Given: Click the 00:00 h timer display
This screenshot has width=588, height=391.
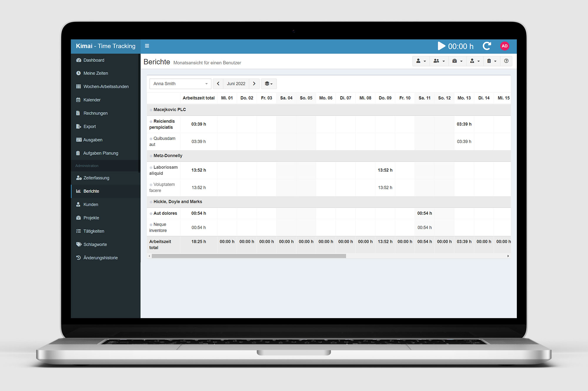Looking at the screenshot, I should 461,46.
